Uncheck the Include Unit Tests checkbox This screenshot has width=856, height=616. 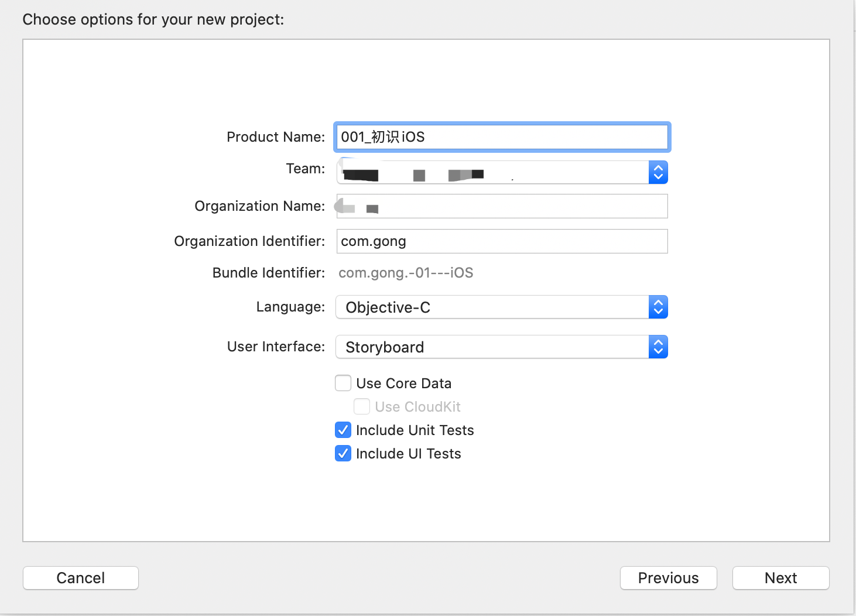[343, 430]
